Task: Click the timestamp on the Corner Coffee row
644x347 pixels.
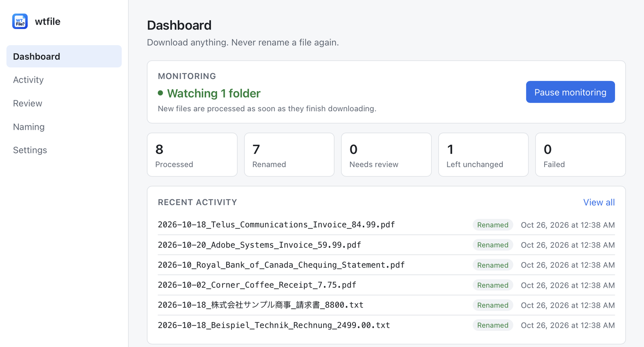Action: click(568, 285)
